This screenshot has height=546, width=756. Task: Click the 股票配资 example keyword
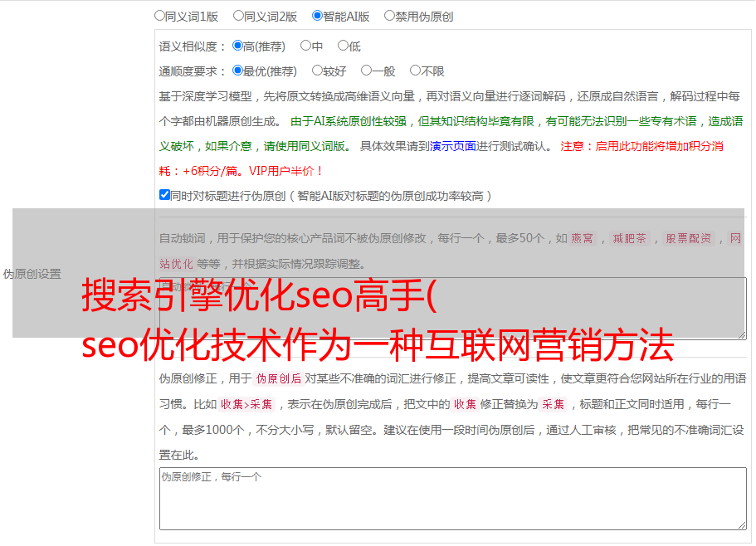click(x=689, y=238)
